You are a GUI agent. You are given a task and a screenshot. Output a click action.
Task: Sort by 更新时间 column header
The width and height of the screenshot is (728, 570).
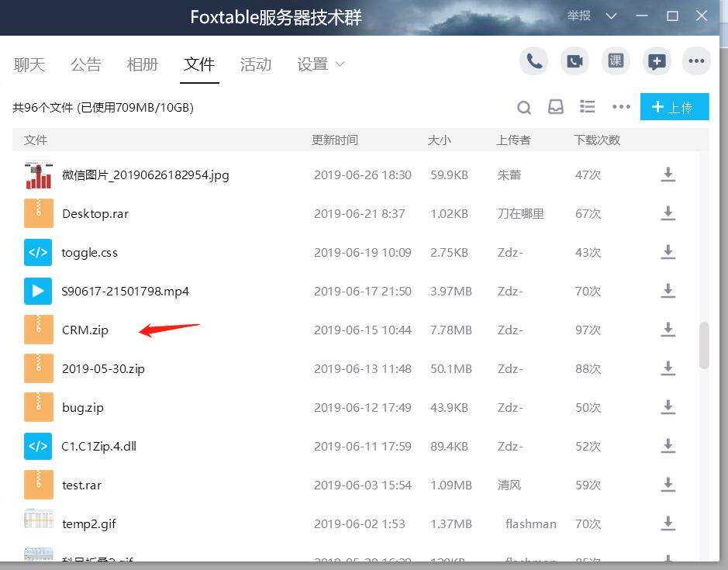[x=335, y=140]
